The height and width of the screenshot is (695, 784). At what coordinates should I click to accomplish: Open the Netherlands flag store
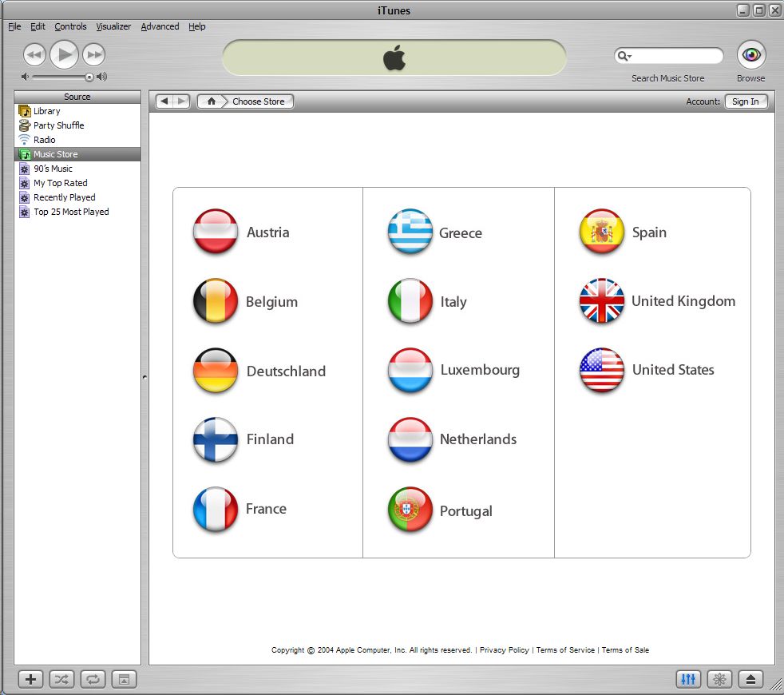(x=410, y=439)
